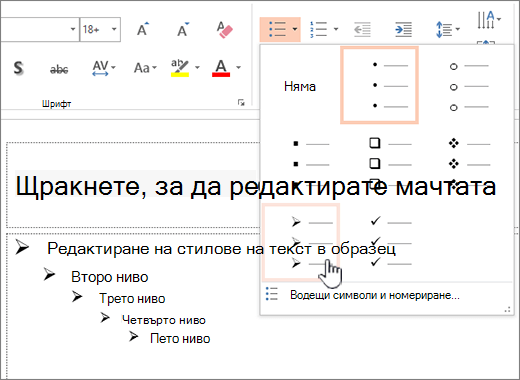Open the font name dropdown arrow
Screen dimensions: 520x380
point(73,29)
